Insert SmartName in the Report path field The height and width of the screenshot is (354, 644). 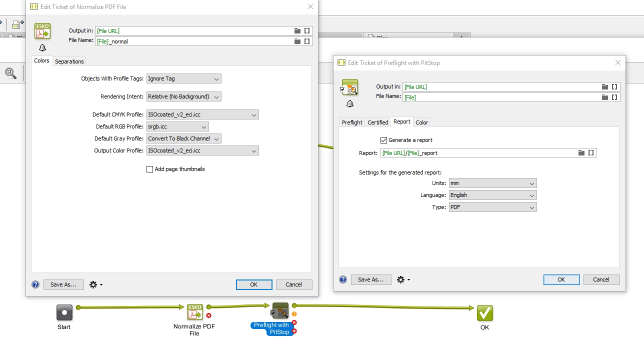point(591,153)
